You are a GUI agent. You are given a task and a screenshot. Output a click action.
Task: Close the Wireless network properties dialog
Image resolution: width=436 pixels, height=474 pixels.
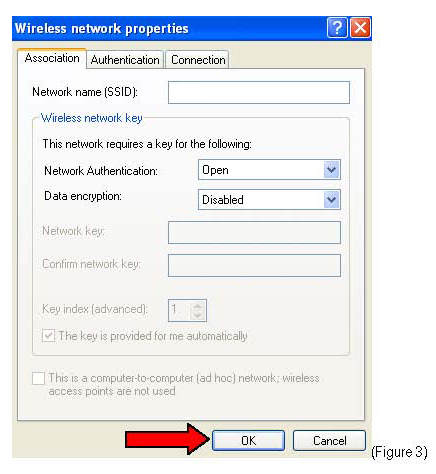click(361, 28)
